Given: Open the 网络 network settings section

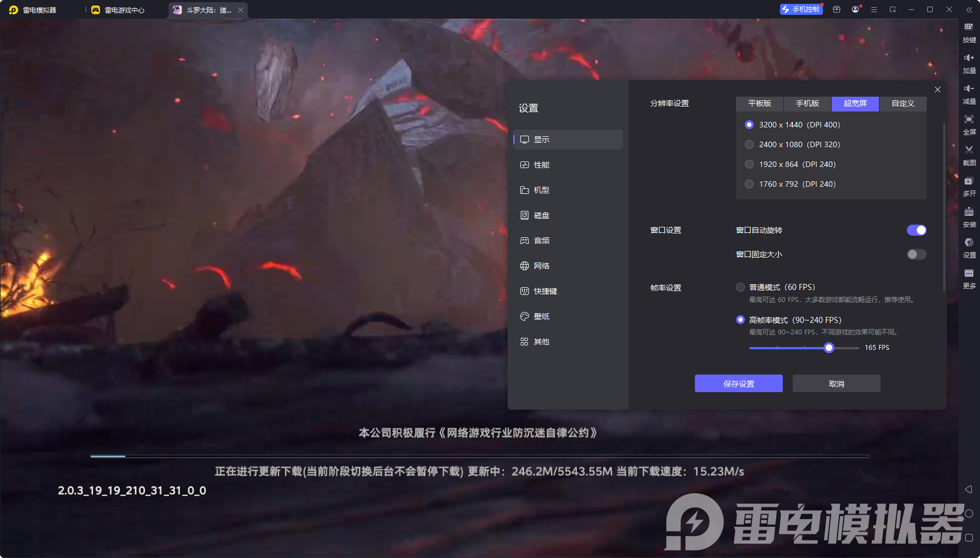Looking at the screenshot, I should click(x=568, y=266).
